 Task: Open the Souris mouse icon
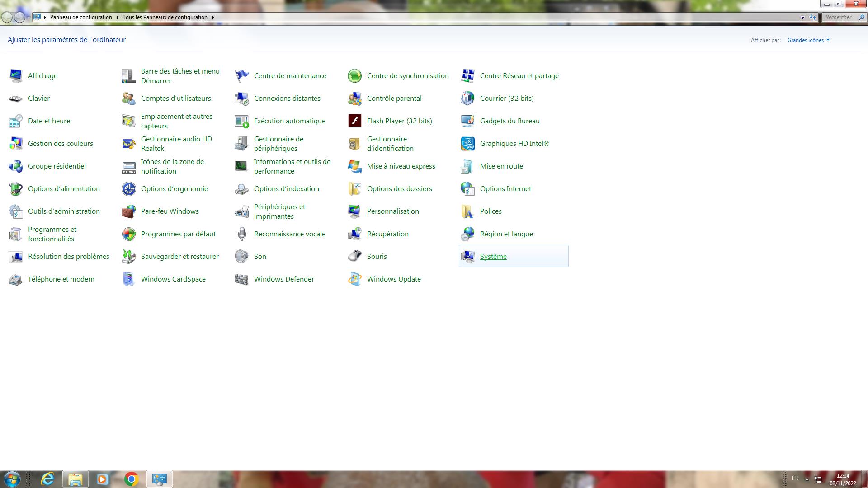click(355, 257)
